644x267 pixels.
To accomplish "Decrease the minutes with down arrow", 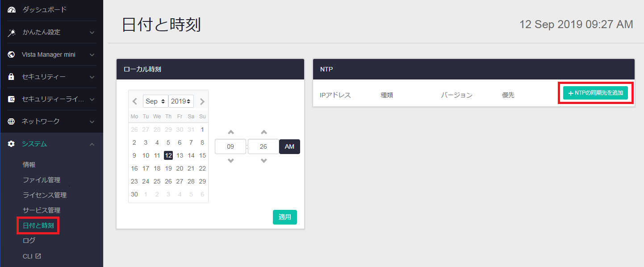I will [x=263, y=161].
